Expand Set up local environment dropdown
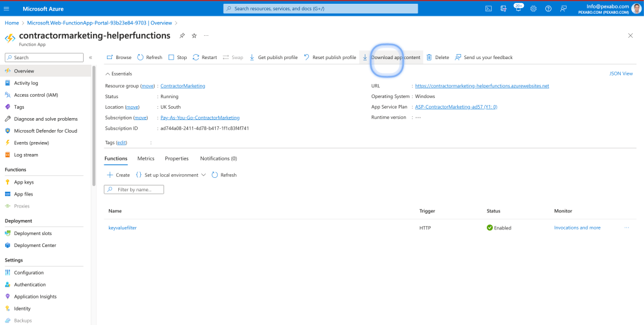This screenshot has width=644, height=325. pos(170,175)
